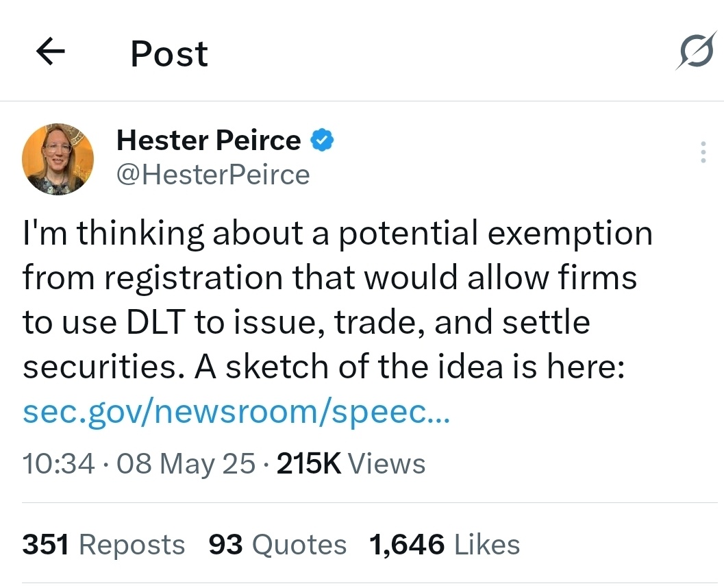724x588 pixels.
Task: Open Hester Peirce's profile picture
Action: pyautogui.click(x=58, y=159)
